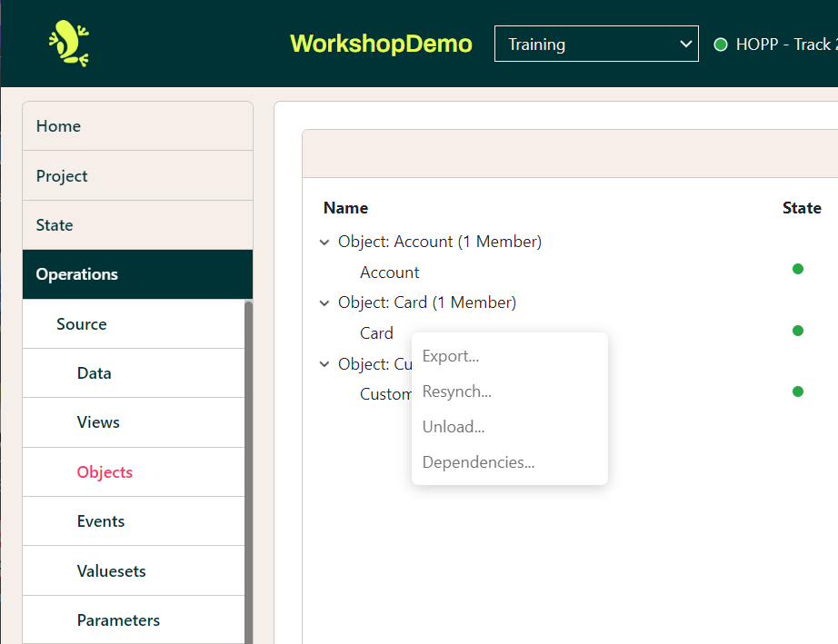Go to the State page
The image size is (838, 644).
click(52, 224)
